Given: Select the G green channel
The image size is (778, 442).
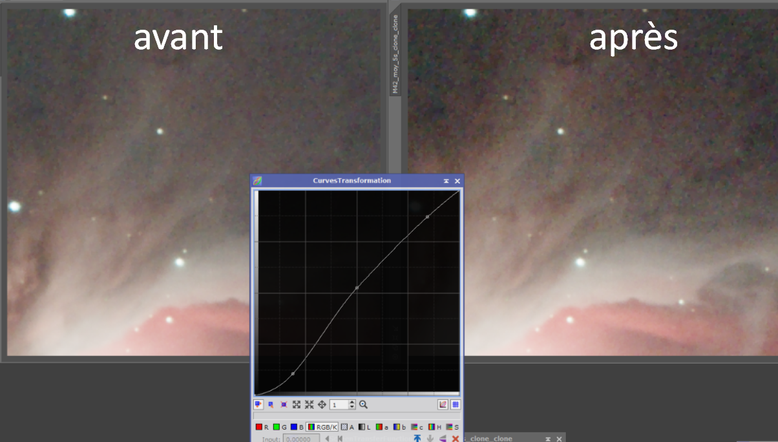Looking at the screenshot, I should point(280,427).
